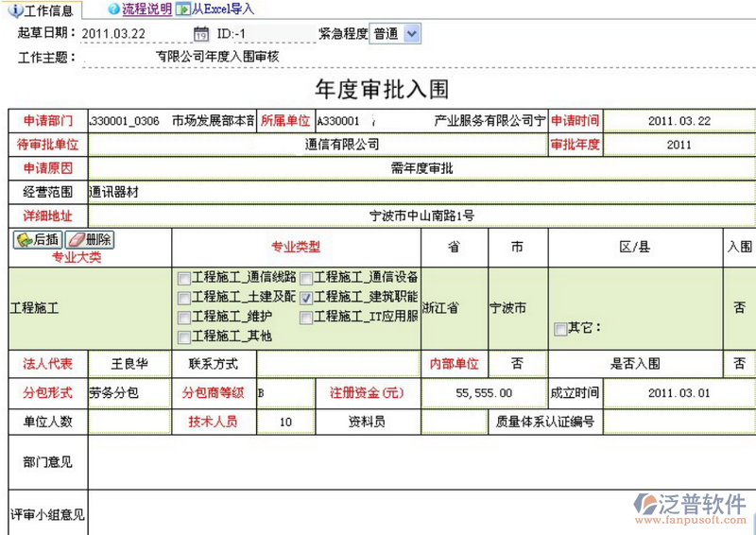Click the 删除 eraser button
Image resolution: width=756 pixels, height=535 pixels.
(x=91, y=240)
